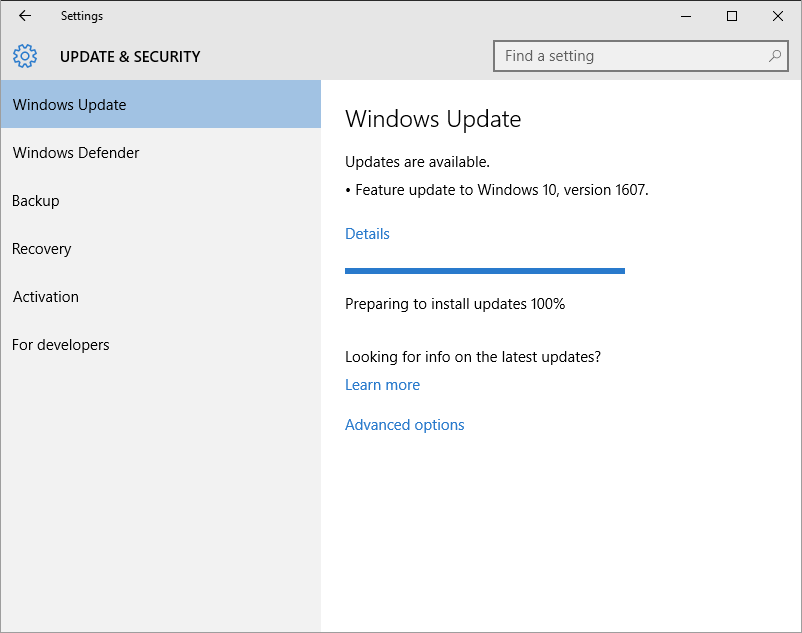
Task: Select the For developers section
Action: pos(61,345)
